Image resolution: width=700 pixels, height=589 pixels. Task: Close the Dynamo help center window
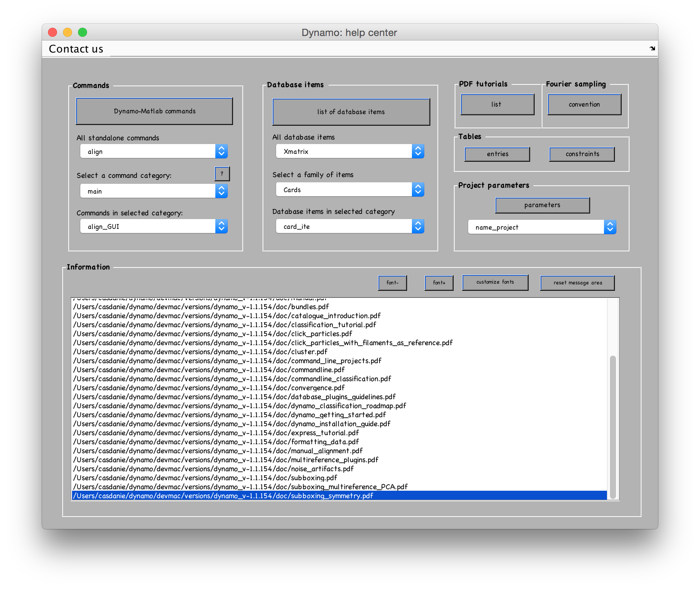click(53, 33)
